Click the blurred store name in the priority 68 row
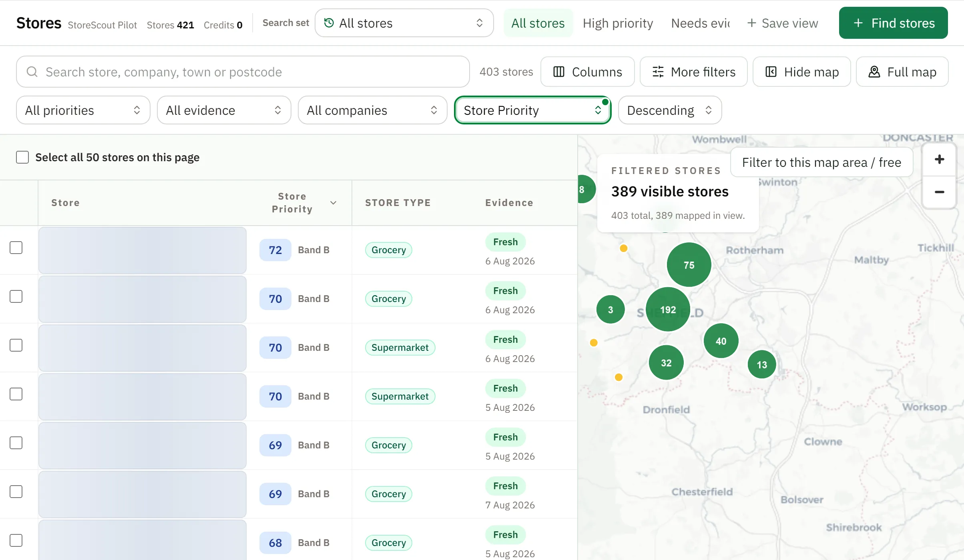Image resolution: width=964 pixels, height=560 pixels. point(143,540)
